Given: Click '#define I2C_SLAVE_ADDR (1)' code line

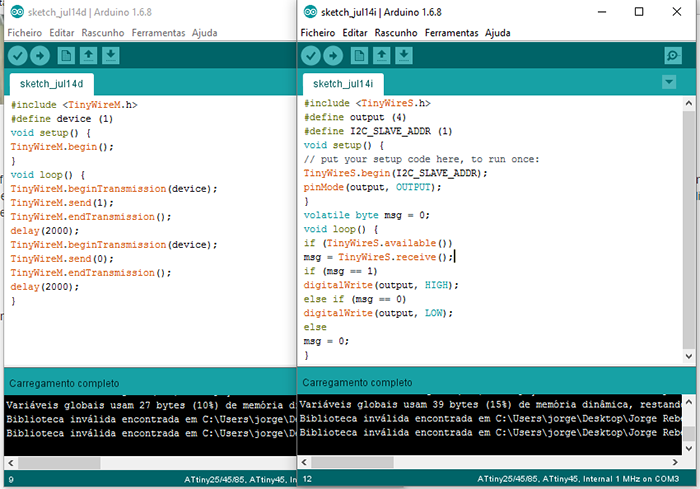Looking at the screenshot, I should (x=378, y=131).
